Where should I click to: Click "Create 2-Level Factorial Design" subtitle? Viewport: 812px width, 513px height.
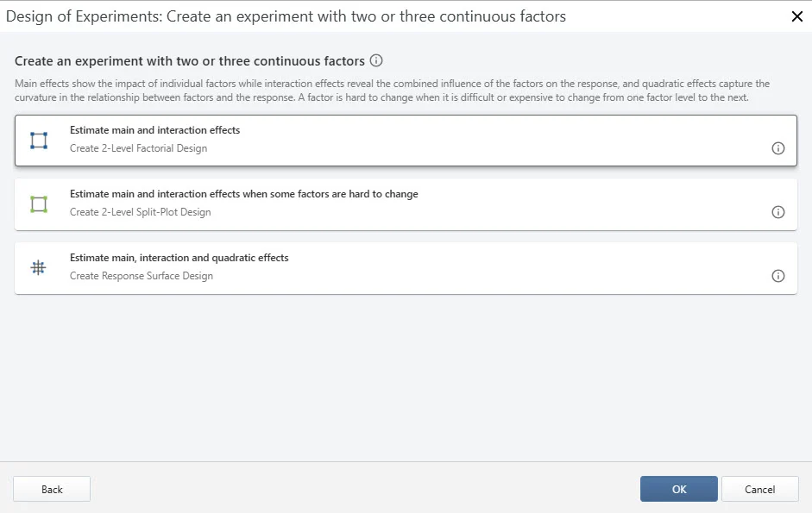(138, 148)
